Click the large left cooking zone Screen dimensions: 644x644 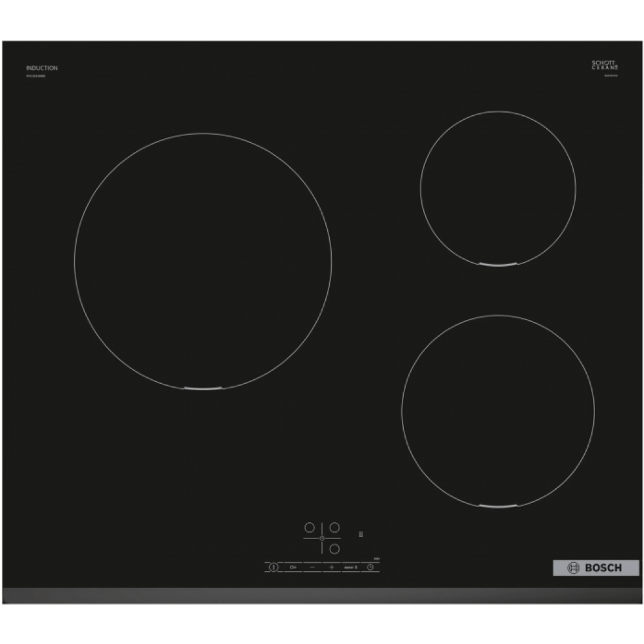click(x=203, y=261)
